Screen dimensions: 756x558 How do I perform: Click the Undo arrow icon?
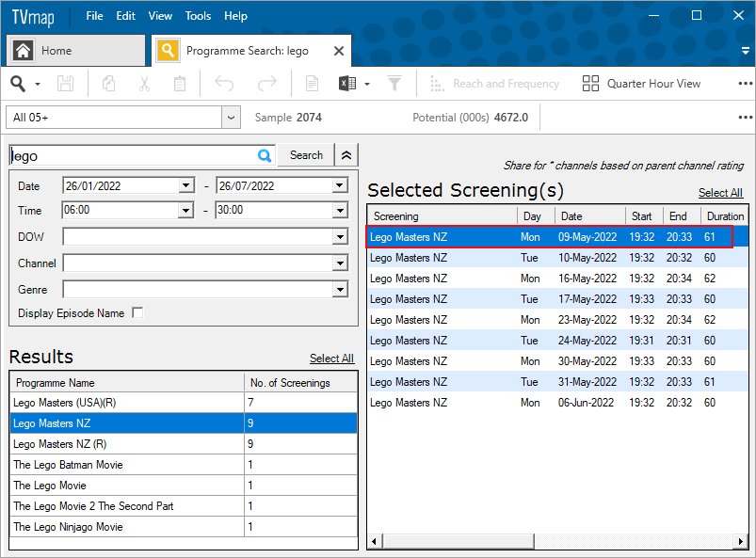[224, 84]
